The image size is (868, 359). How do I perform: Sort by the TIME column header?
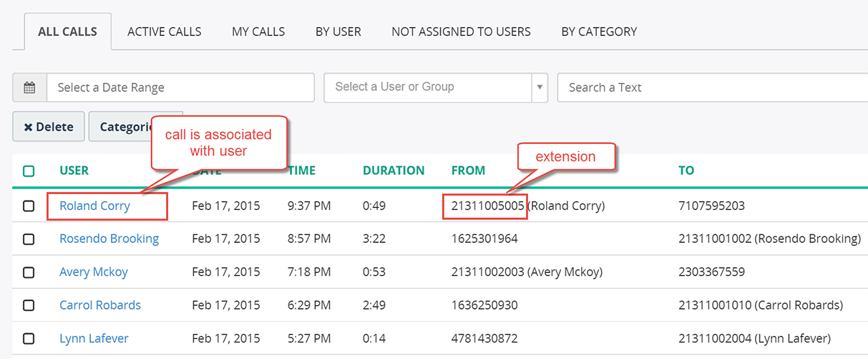point(303,171)
